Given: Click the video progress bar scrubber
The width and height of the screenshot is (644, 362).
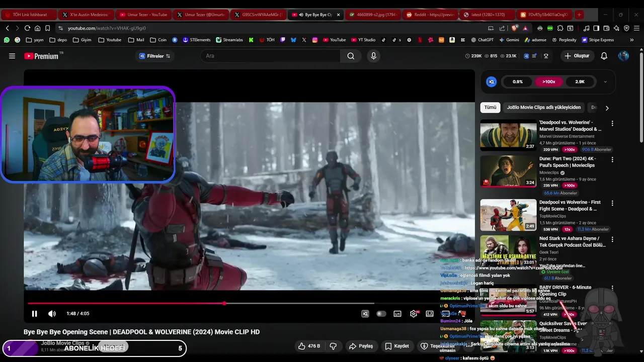Looking at the screenshot, I should coord(224,303).
